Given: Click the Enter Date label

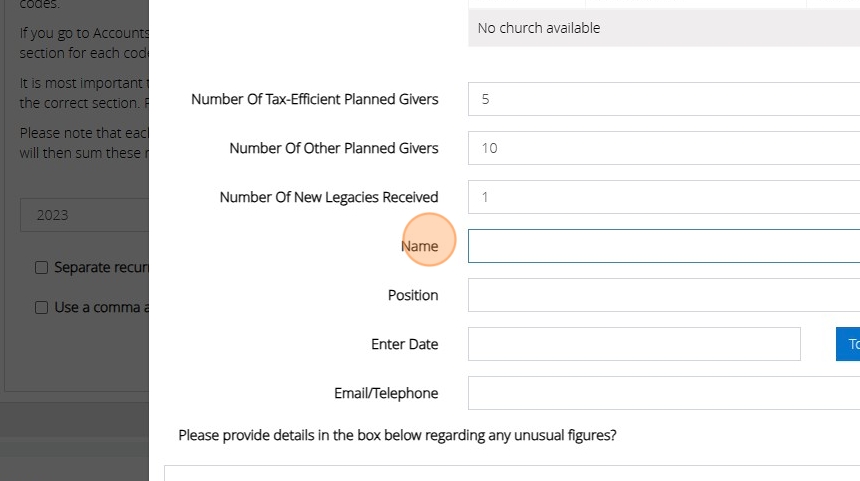Looking at the screenshot, I should pos(404,344).
